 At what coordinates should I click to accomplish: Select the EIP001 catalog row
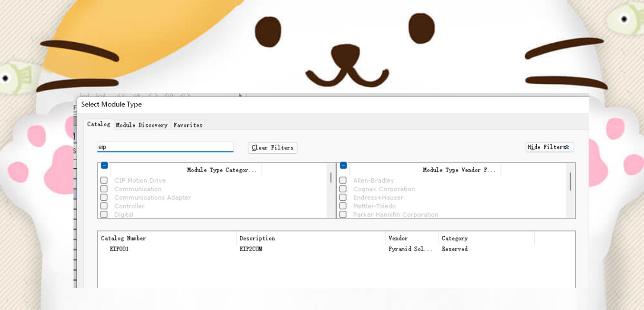(x=336, y=249)
